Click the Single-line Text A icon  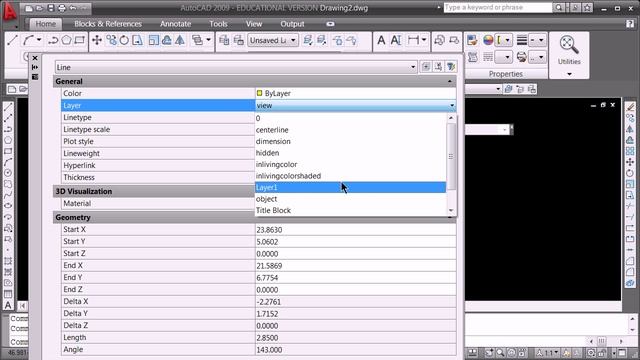tap(381, 40)
